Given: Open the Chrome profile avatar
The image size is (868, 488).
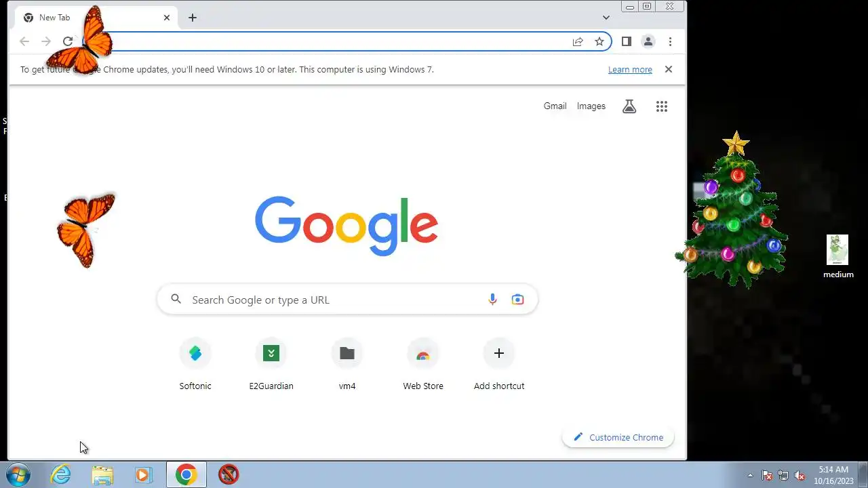Looking at the screenshot, I should [x=648, y=41].
